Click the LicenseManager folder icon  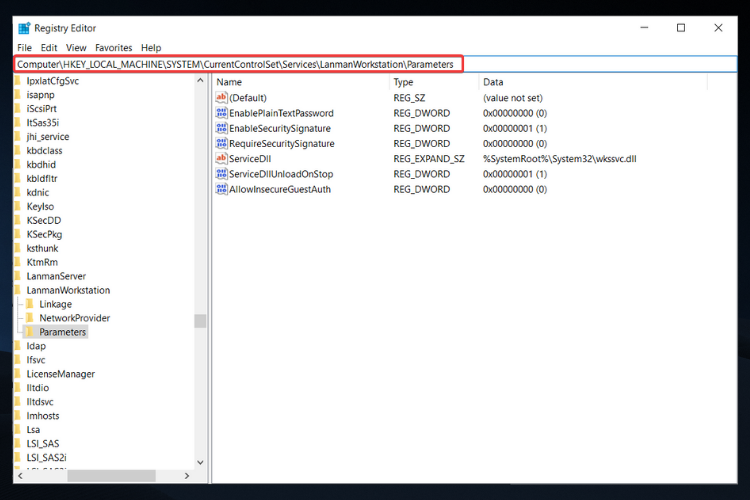18,374
